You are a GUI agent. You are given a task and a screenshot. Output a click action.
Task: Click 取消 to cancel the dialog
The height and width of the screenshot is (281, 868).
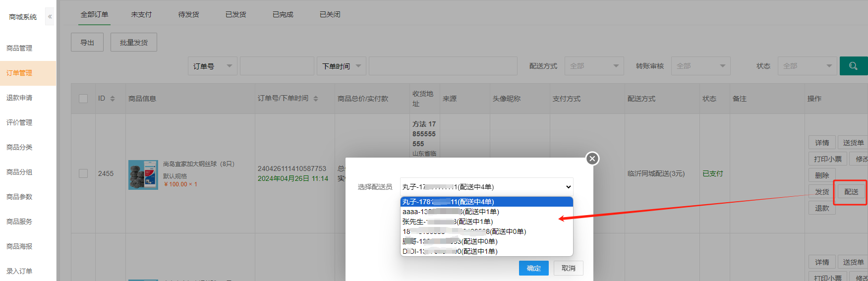[568, 268]
